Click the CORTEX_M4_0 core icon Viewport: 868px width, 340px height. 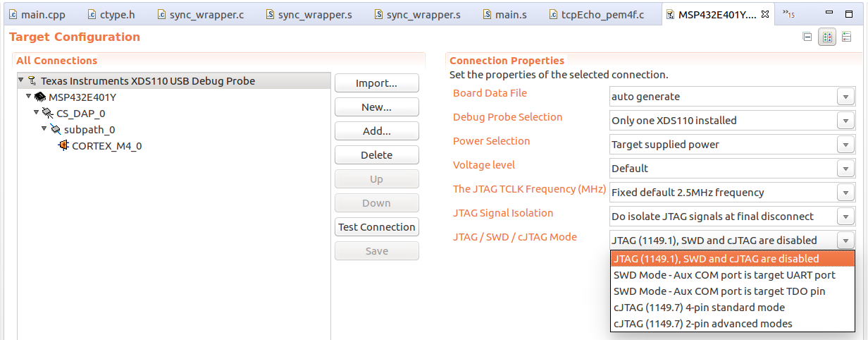coord(64,146)
